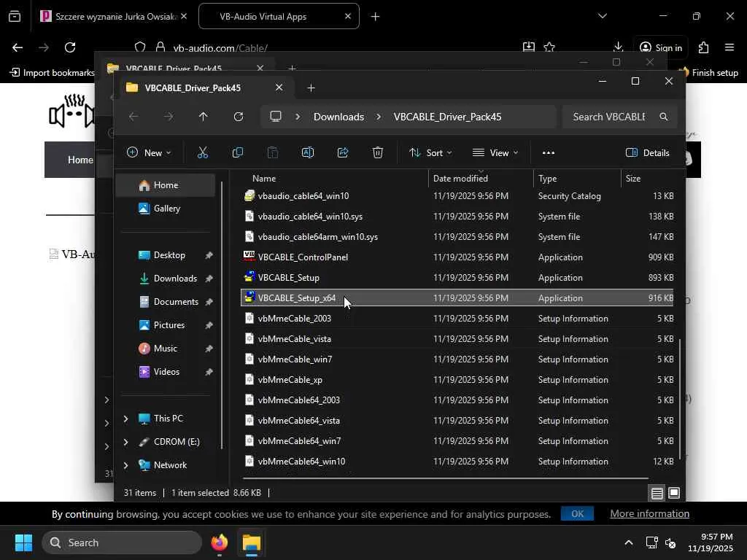Reload the Firefox page
This screenshot has width=747, height=560.
click(70, 47)
